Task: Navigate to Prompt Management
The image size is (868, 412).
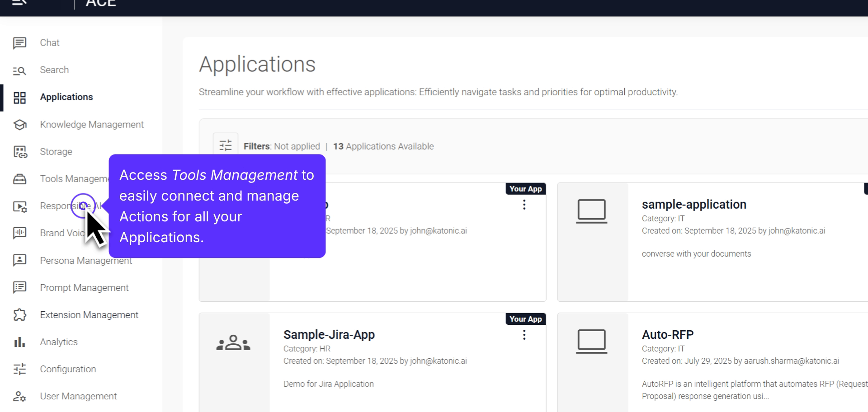Action: pos(84,287)
